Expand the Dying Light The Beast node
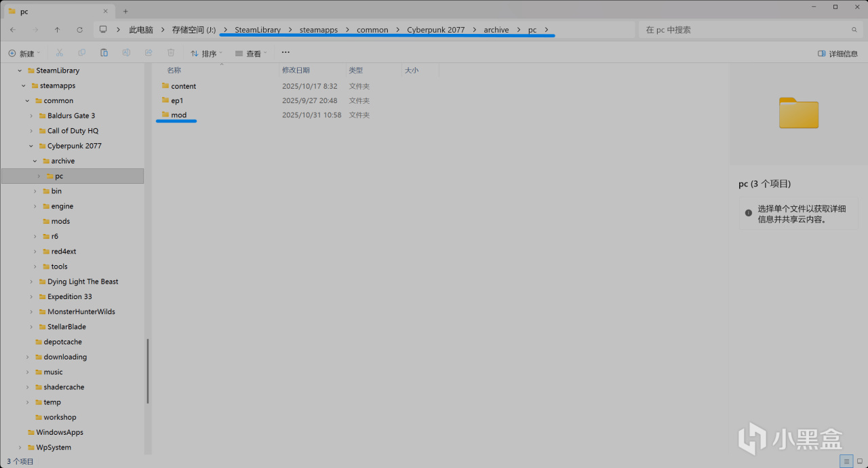This screenshot has height=468, width=868. click(31, 281)
